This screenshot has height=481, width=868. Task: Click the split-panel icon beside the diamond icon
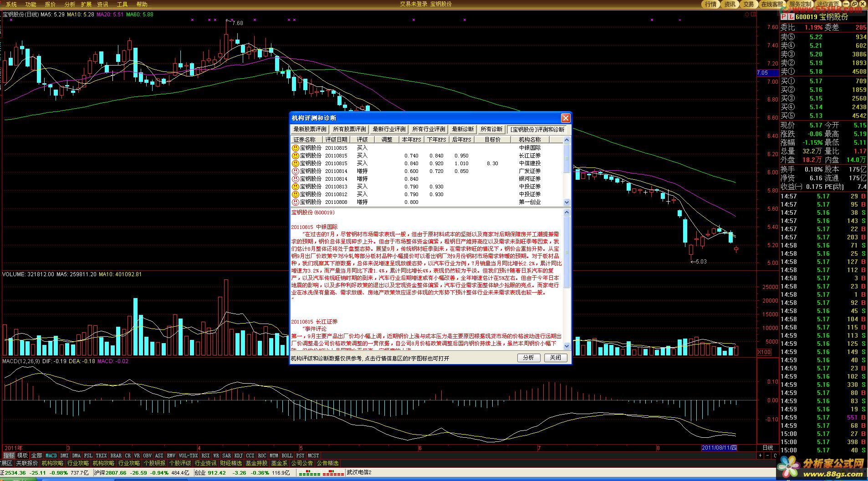(x=753, y=15)
